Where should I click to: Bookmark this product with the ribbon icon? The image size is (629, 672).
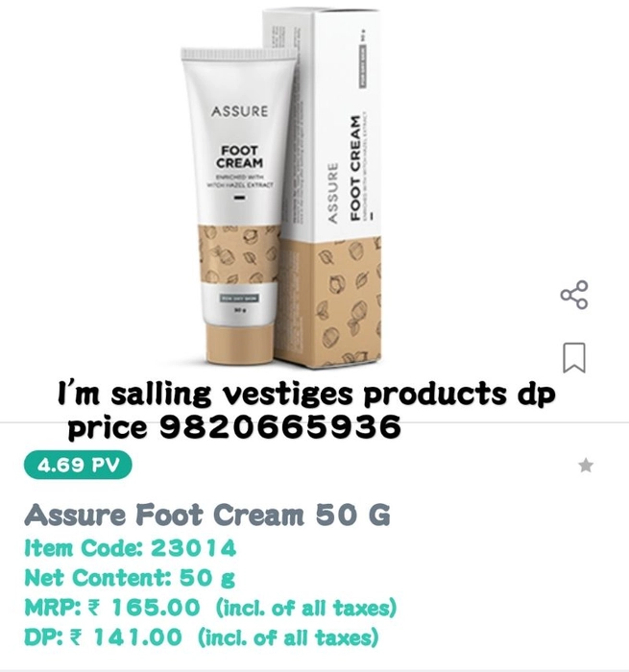(x=574, y=357)
